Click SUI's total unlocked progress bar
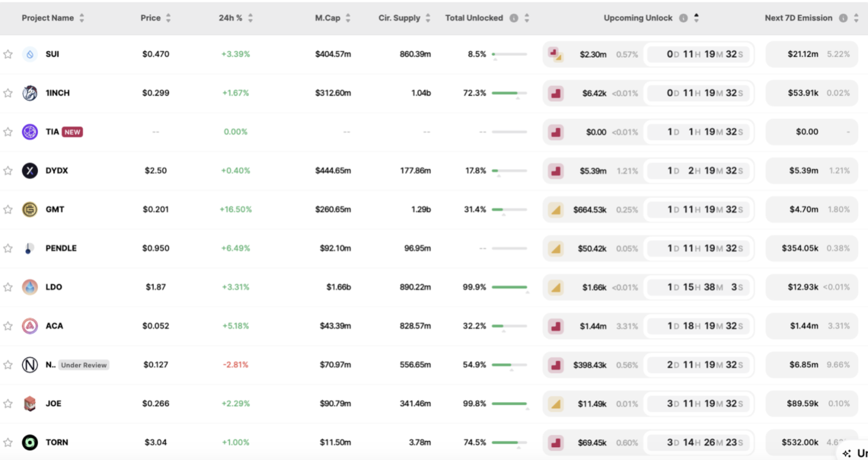This screenshot has height=460, width=868. (x=509, y=54)
